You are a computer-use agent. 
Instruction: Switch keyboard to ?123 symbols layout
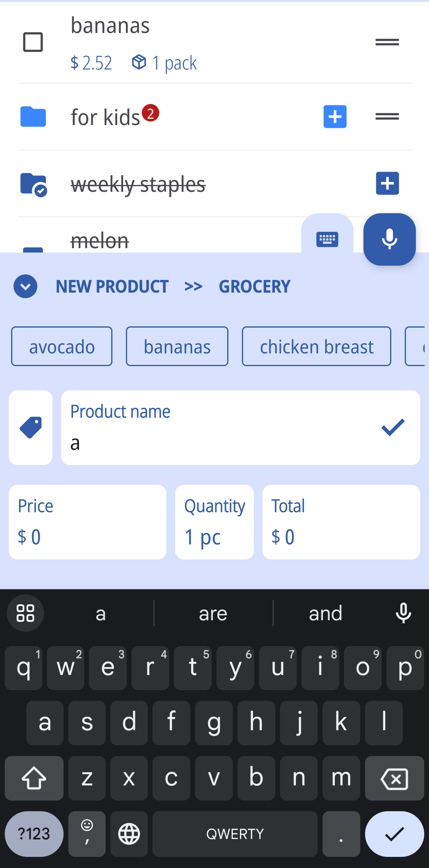(x=34, y=833)
